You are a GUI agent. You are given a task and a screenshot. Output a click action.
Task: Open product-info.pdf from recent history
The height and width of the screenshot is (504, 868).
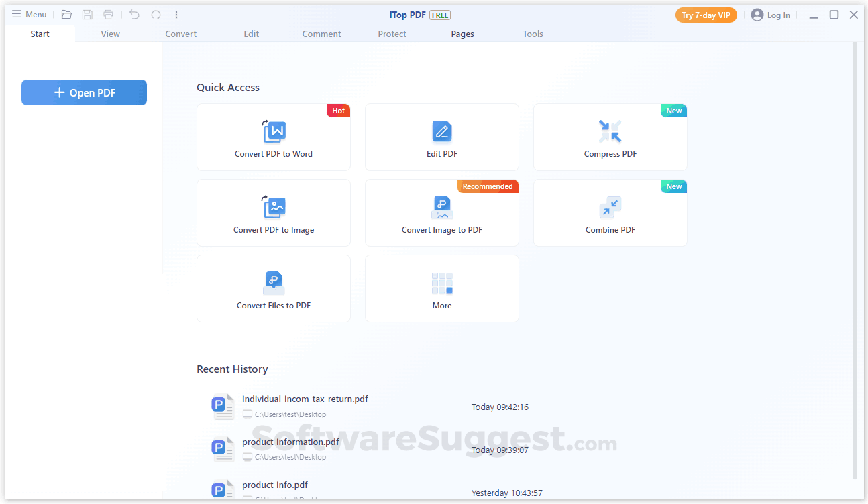tap(275, 485)
